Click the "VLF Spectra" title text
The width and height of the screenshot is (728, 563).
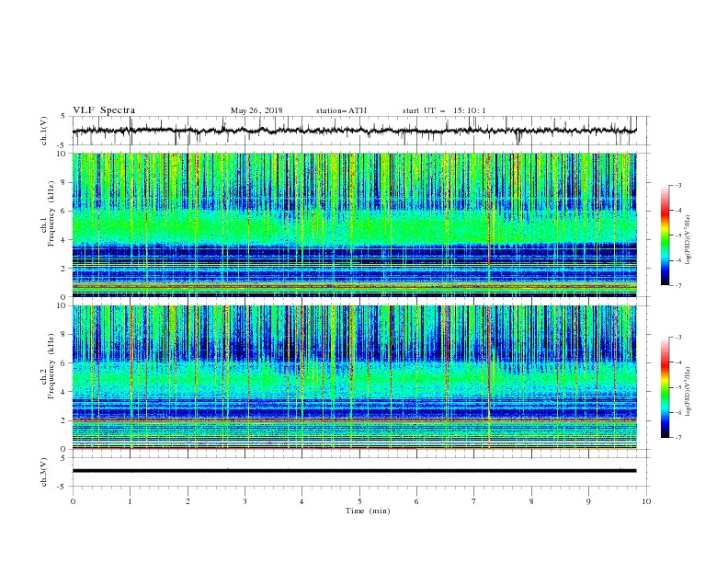point(104,110)
